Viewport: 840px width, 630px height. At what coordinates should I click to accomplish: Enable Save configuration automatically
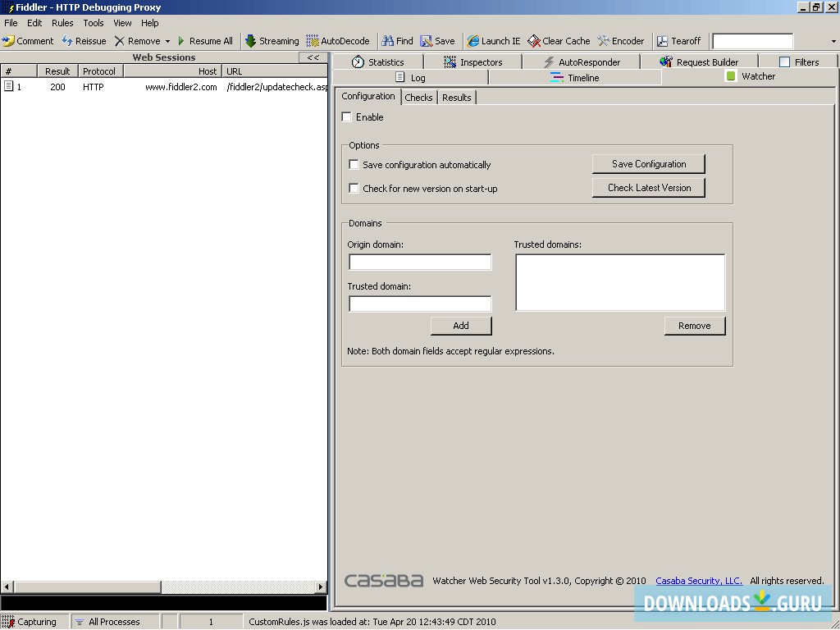coord(354,164)
